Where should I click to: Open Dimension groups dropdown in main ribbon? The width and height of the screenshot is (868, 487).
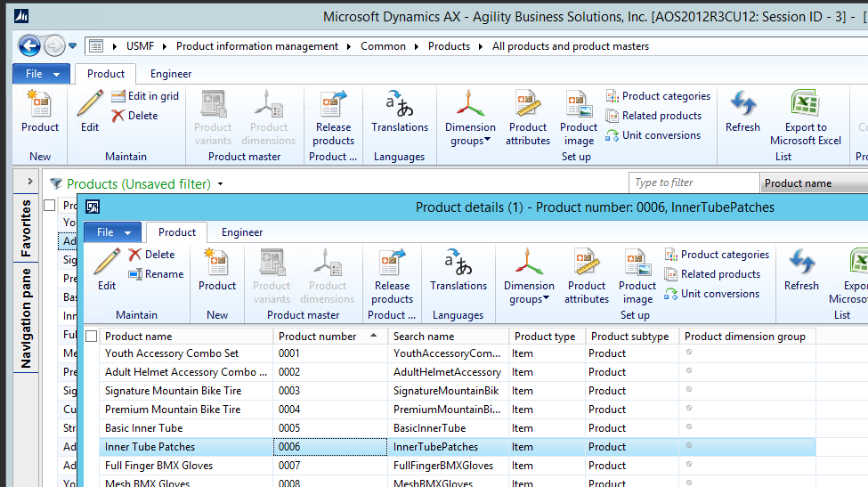470,118
